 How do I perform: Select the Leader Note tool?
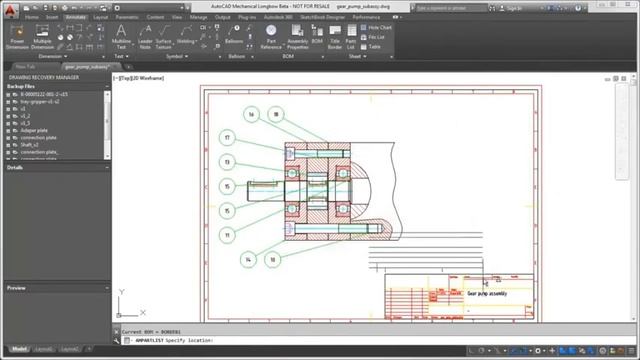click(x=145, y=37)
